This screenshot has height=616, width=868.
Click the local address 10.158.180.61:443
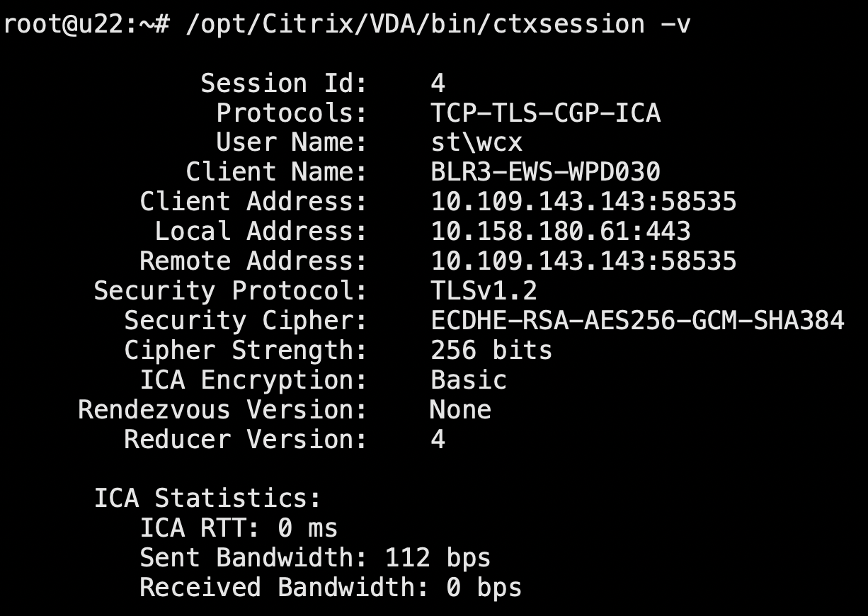(561, 232)
